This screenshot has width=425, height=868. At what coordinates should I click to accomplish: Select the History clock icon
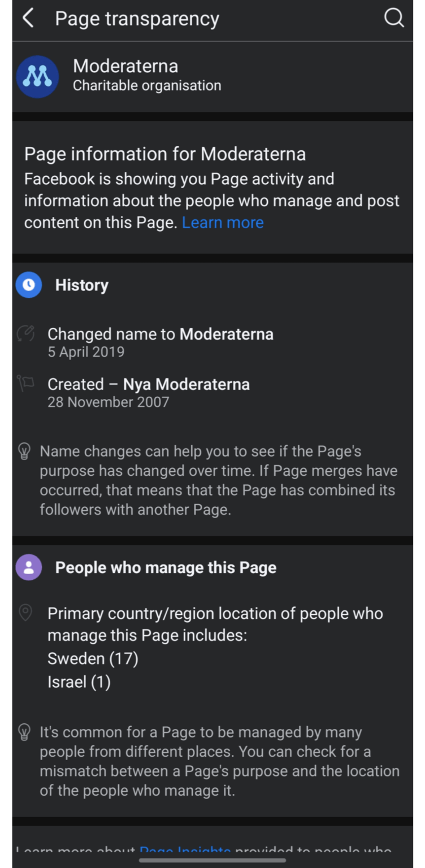coord(28,285)
